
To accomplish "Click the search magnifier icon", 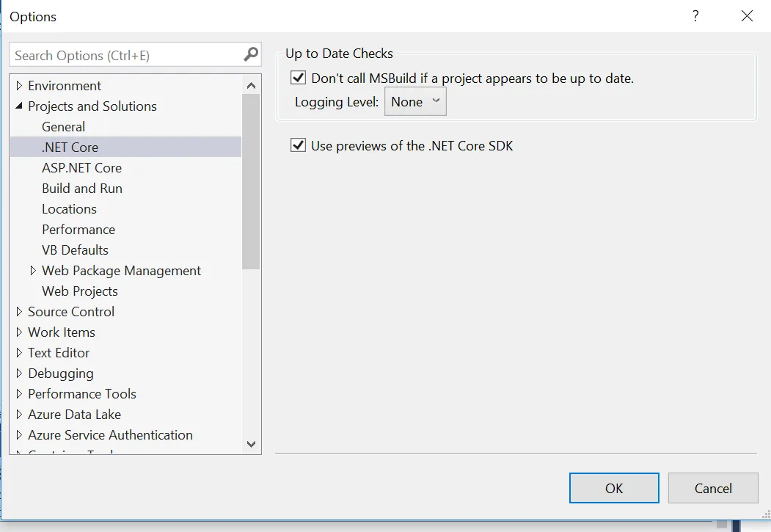I will tap(251, 54).
